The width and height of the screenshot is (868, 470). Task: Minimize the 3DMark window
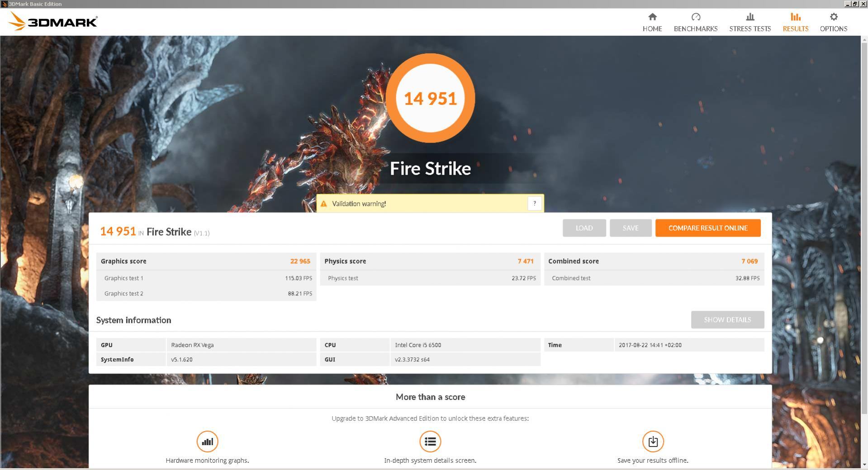(x=847, y=4)
